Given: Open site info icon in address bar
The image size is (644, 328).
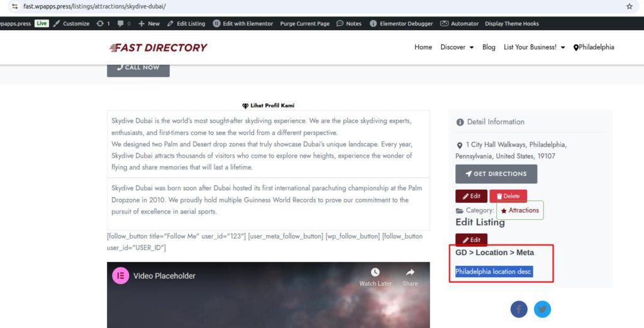Looking at the screenshot, I should click(15, 6).
